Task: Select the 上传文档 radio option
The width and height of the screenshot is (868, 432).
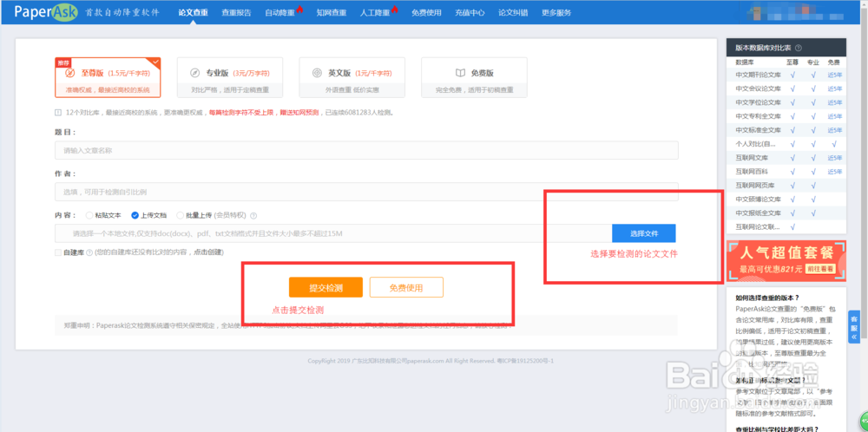Action: 135,215
